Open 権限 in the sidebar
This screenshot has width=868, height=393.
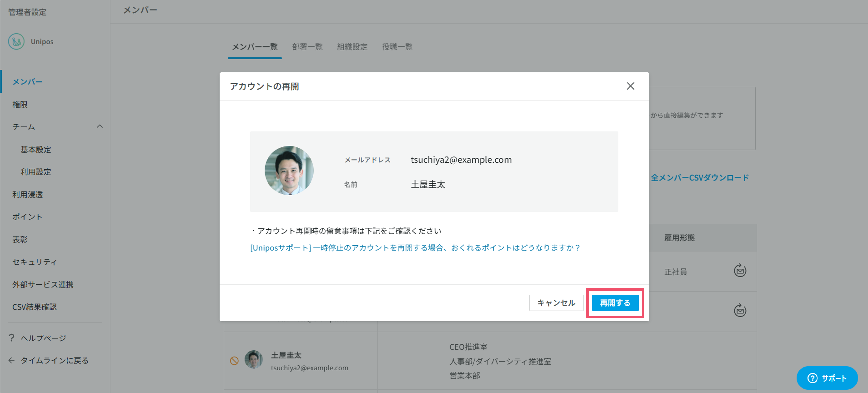[x=20, y=104]
